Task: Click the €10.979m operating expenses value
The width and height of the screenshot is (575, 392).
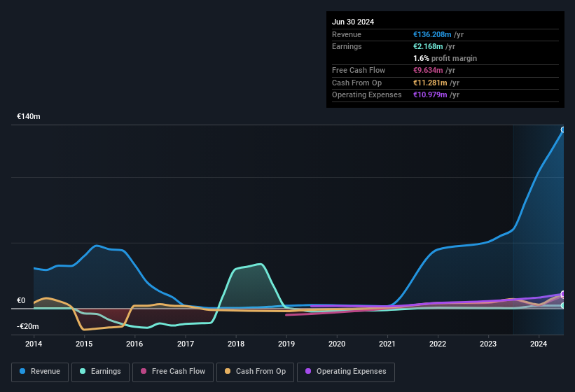Action: pos(430,94)
